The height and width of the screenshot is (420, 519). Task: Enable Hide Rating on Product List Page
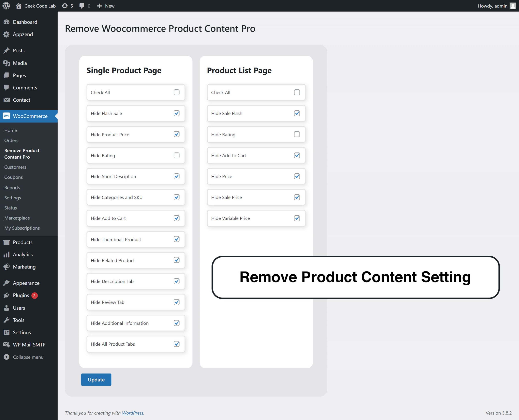point(297,134)
